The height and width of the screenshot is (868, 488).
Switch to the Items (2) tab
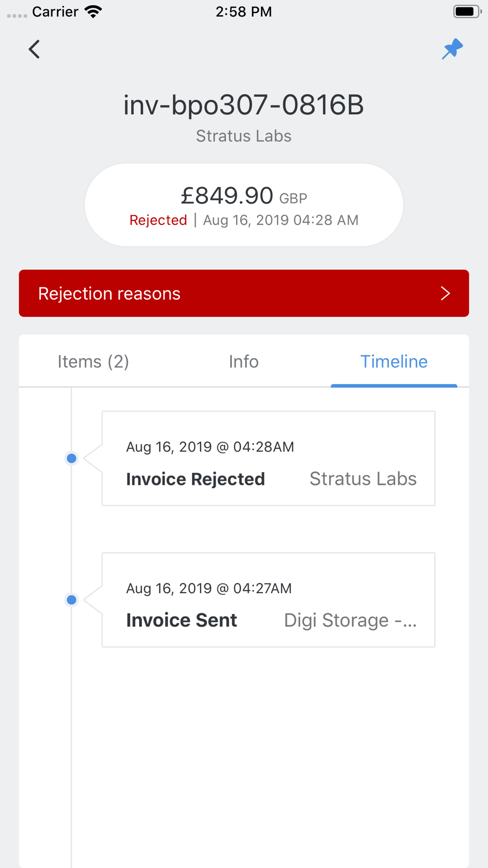pyautogui.click(x=93, y=361)
